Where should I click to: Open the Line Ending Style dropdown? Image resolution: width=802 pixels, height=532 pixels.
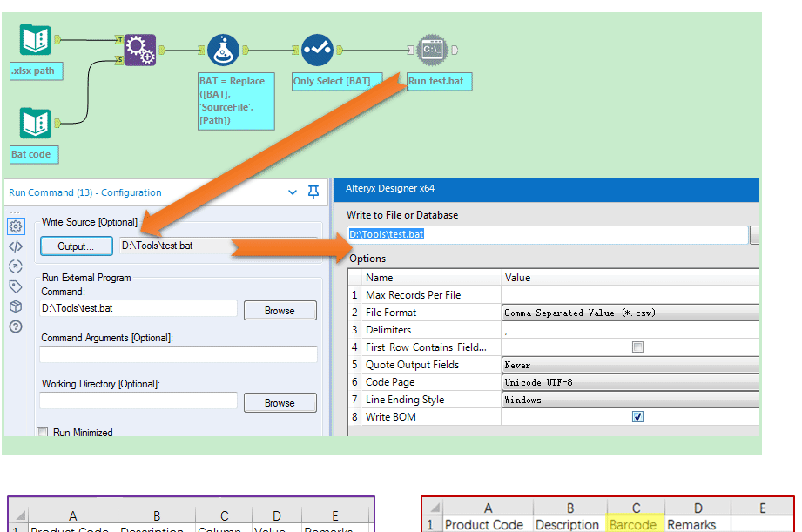coord(630,400)
